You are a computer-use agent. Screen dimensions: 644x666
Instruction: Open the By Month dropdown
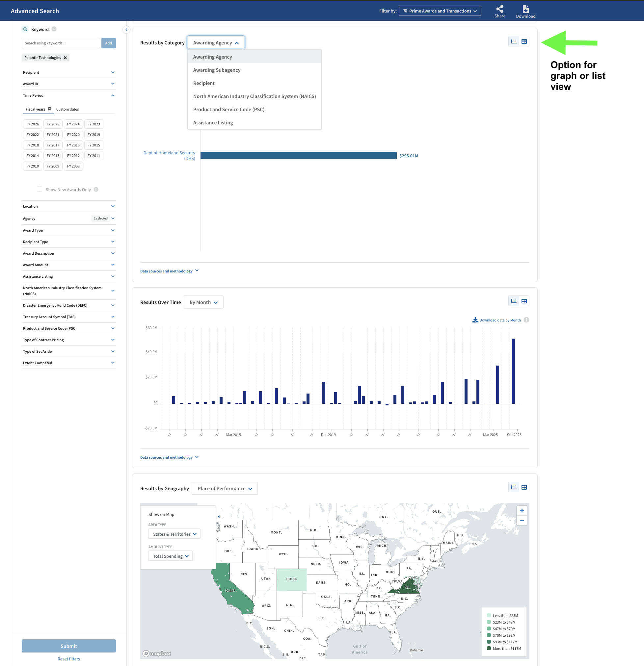203,302
